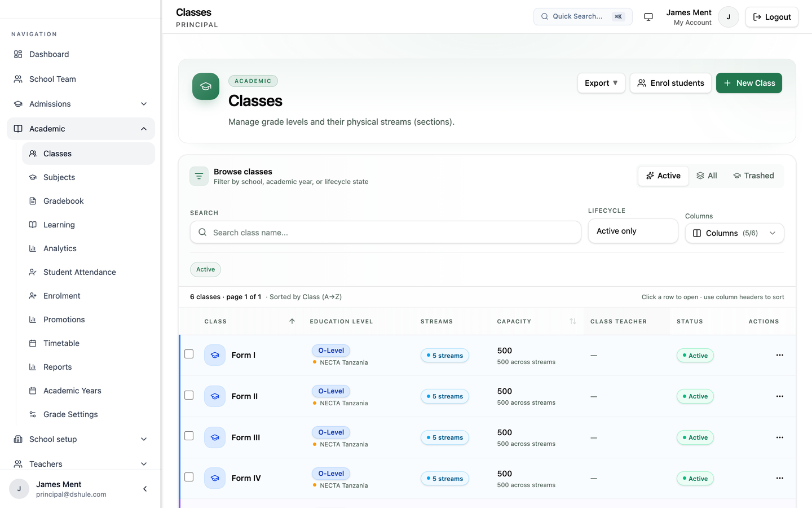Click the Form III class icon
This screenshot has height=508, width=812.
pos(215,437)
